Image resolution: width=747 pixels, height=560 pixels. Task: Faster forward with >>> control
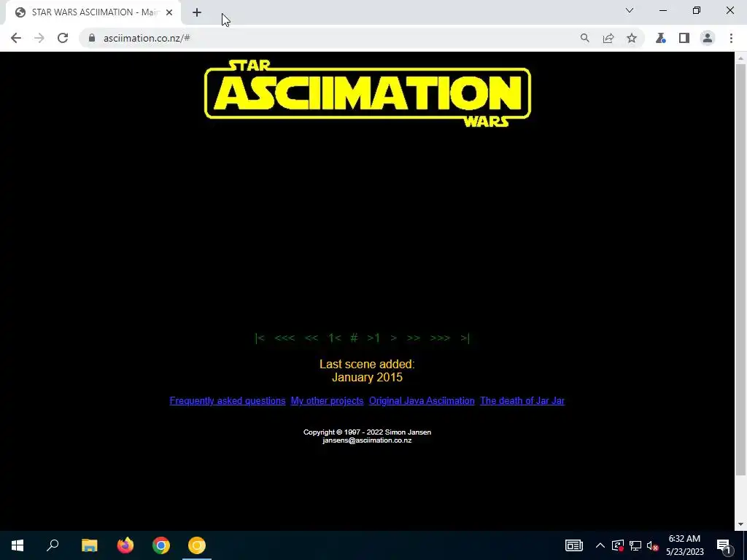(x=440, y=338)
